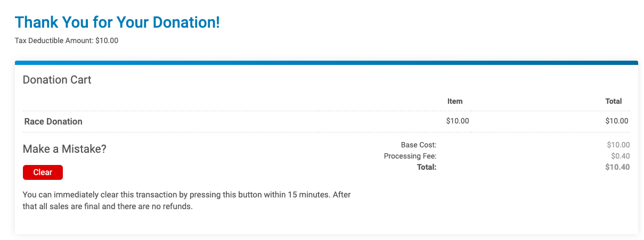Click the Race Donation item price
This screenshot has width=644, height=240.
click(x=458, y=121)
